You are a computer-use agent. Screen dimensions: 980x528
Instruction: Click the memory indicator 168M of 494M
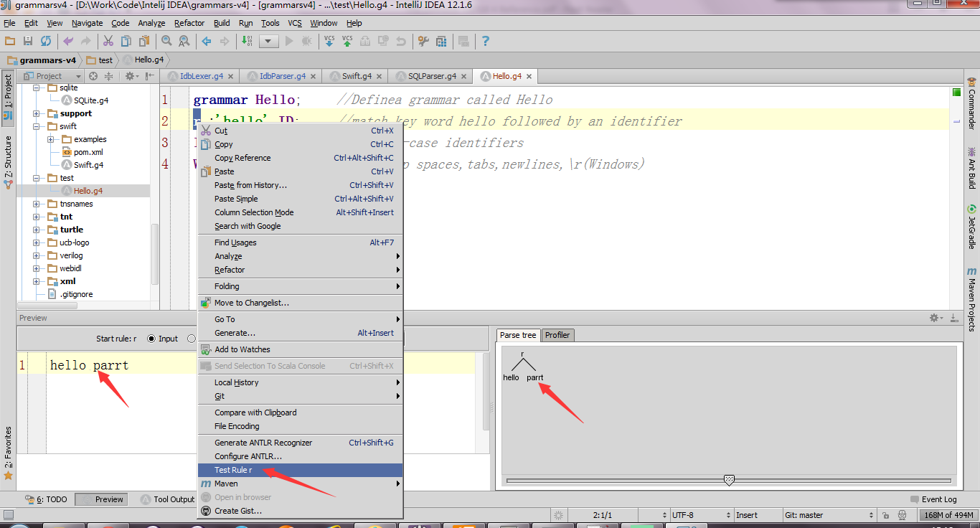[x=948, y=515]
